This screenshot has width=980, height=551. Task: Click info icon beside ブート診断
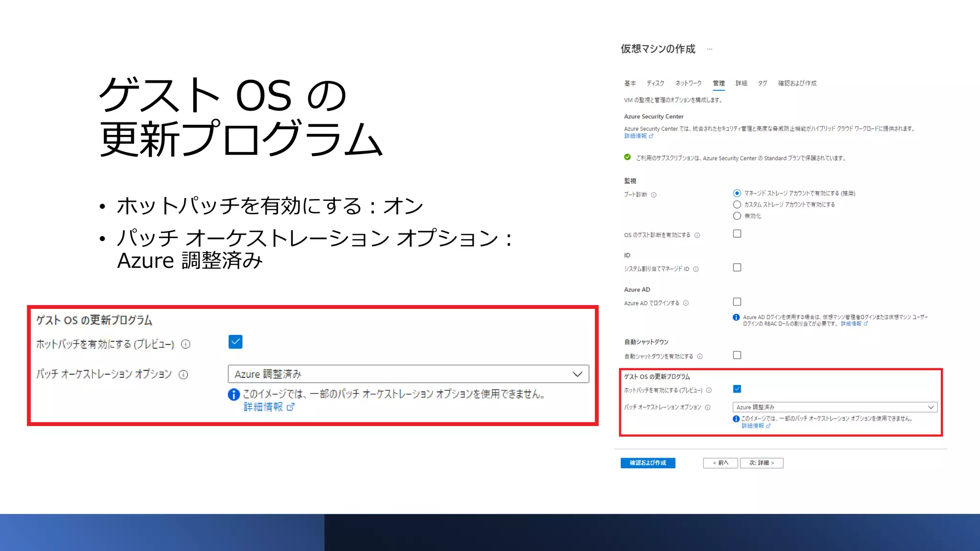(x=654, y=195)
